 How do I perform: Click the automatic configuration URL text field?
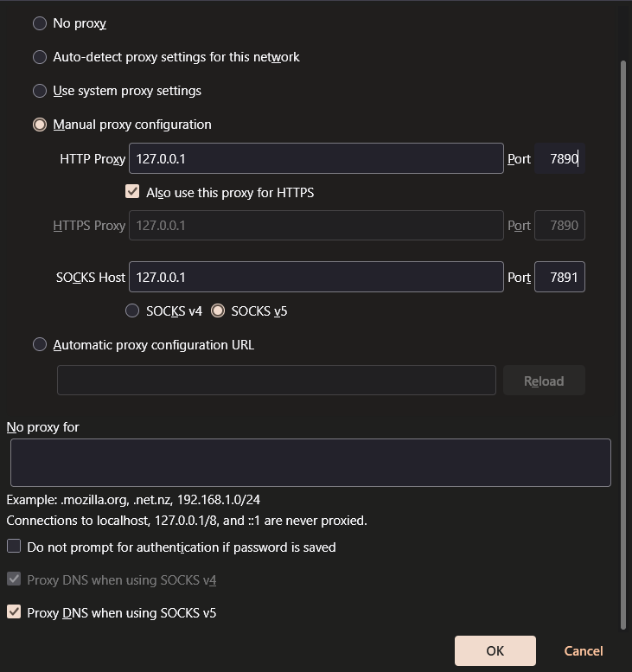(x=276, y=381)
